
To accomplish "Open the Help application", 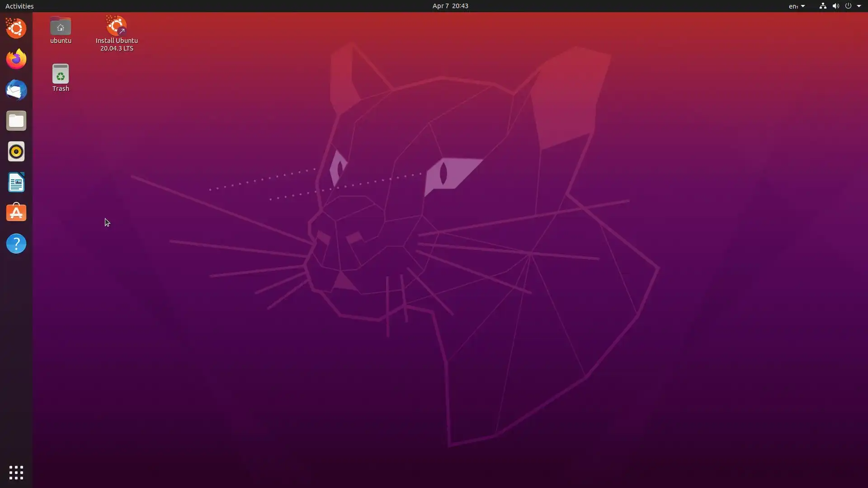I will (x=16, y=244).
